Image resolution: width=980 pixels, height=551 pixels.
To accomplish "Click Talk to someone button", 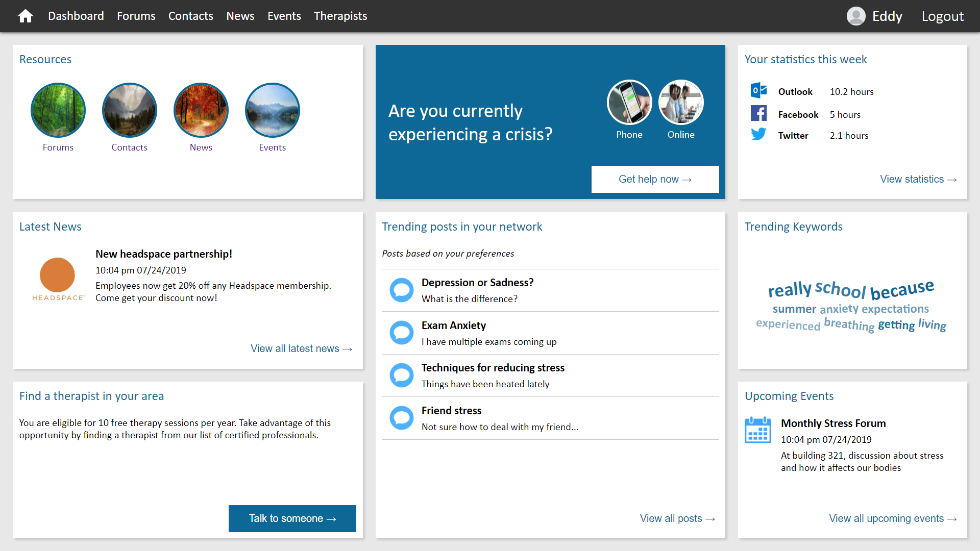I will point(292,518).
